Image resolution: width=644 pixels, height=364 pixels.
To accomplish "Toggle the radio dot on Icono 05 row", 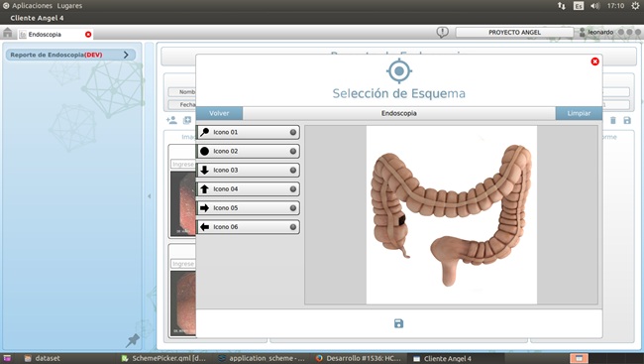I will [x=293, y=207].
